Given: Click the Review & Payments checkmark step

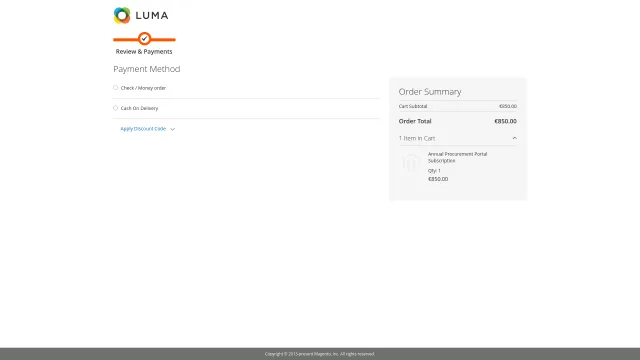Looking at the screenshot, I should coord(144,39).
